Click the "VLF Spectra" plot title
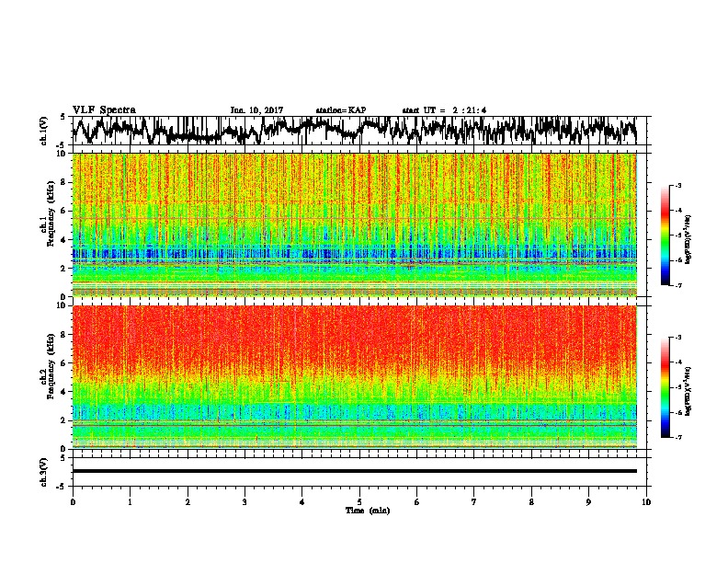Image resolution: width=728 pixels, height=563 pixels. pyautogui.click(x=104, y=110)
